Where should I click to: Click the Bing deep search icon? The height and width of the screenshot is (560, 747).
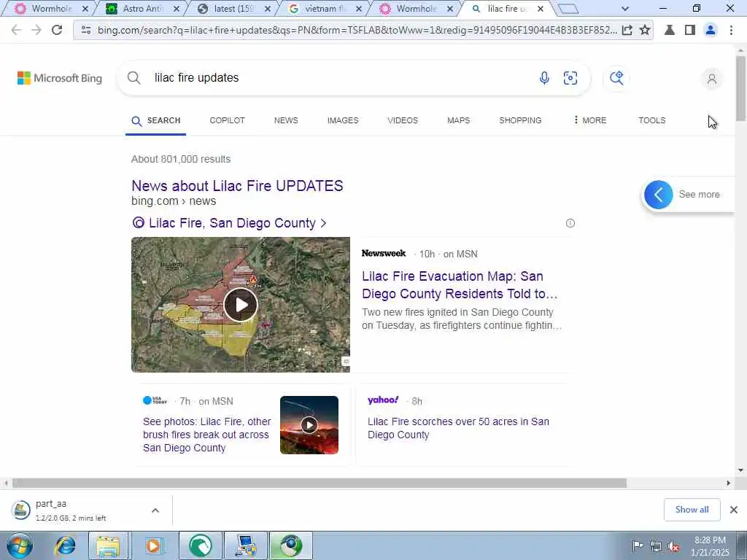pyautogui.click(x=616, y=77)
